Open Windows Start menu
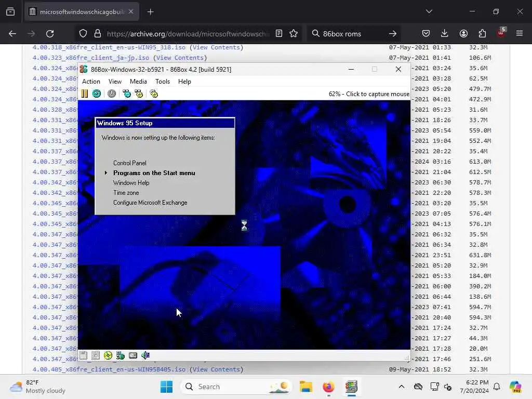This screenshot has height=399, width=532. click(166, 387)
